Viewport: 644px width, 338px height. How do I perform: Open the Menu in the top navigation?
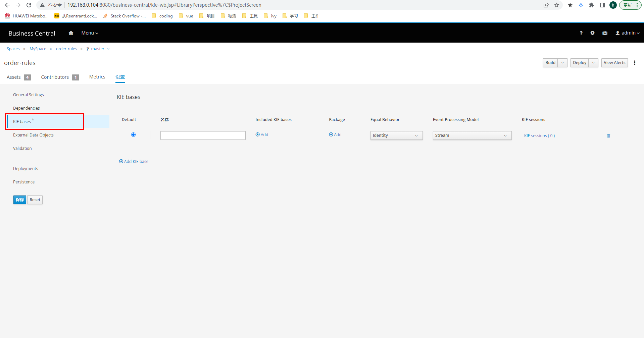pyautogui.click(x=90, y=33)
